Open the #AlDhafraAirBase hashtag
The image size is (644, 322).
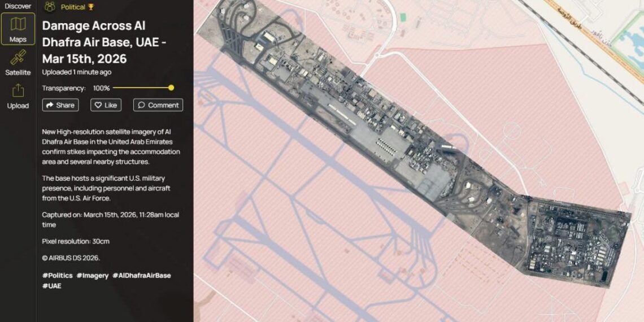(x=142, y=276)
